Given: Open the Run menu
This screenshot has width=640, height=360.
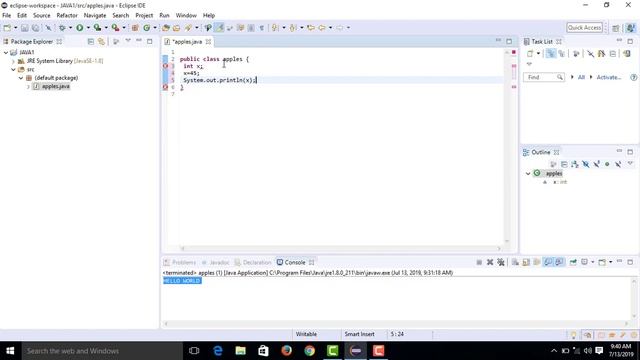Looking at the screenshot, I should pos(164,16).
